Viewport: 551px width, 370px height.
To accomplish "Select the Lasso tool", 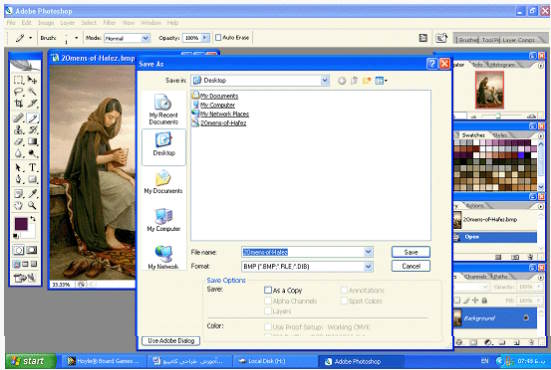I will [19, 92].
